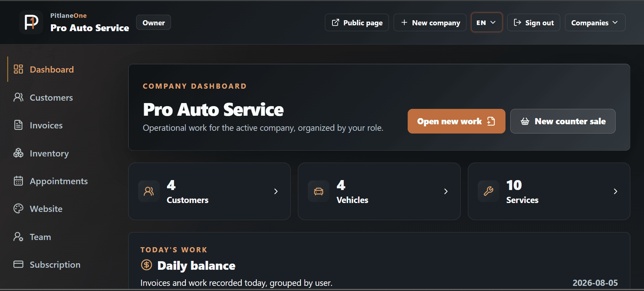Click the Owner role badge
The image size is (644, 291).
[x=154, y=23]
